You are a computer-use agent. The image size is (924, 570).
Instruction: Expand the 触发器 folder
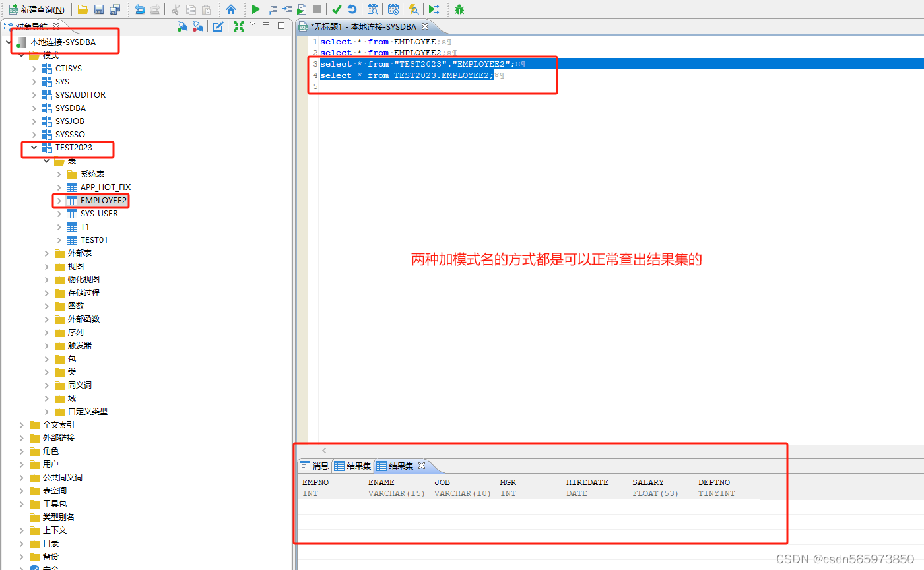[x=47, y=346]
